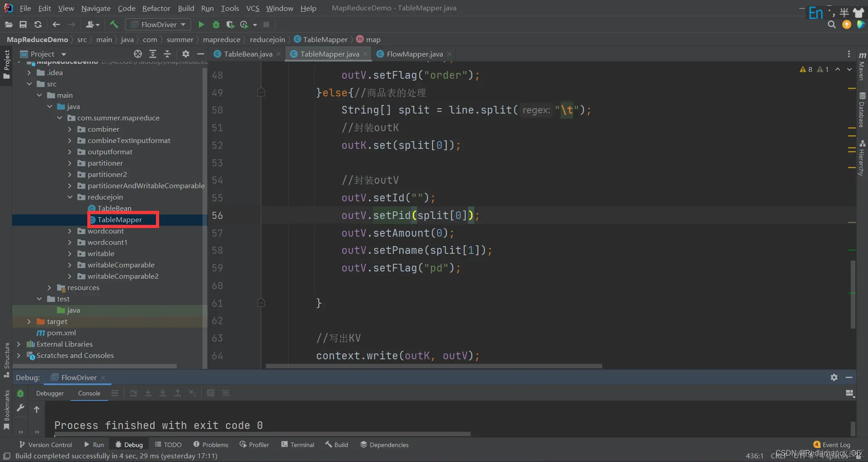Click the editor vertical scrollbar thumb
The image size is (868, 462).
853,294
